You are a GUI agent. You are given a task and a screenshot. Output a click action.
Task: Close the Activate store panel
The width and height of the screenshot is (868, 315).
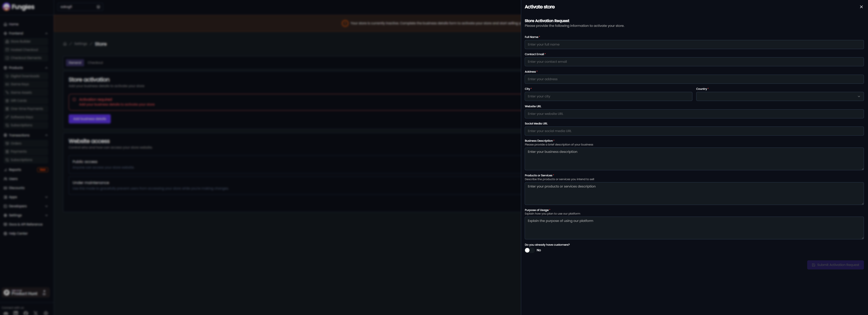[861, 7]
